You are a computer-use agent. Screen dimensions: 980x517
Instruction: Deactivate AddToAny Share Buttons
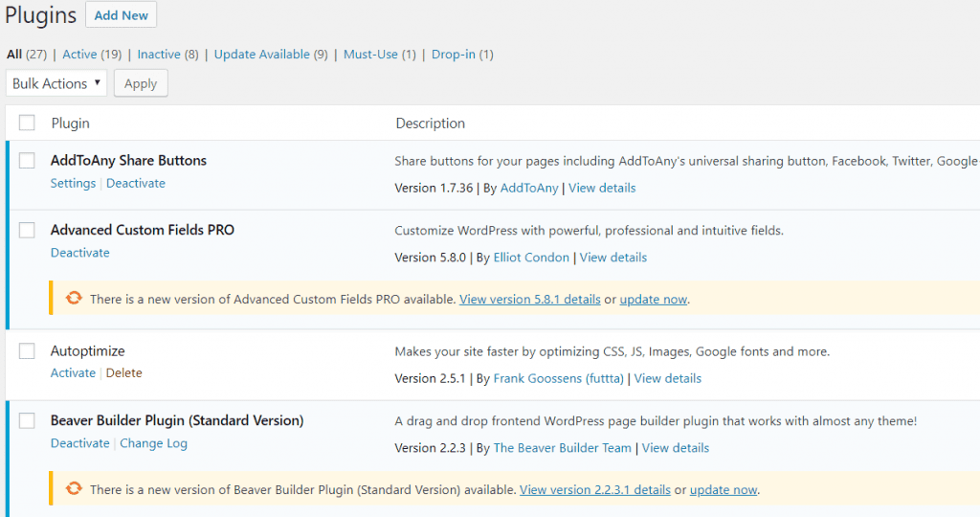click(x=136, y=183)
